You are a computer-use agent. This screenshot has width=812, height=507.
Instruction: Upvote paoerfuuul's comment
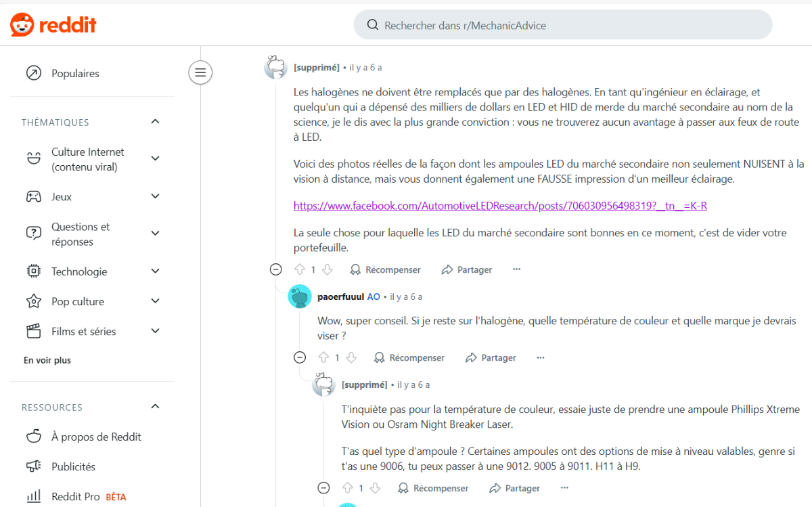323,357
